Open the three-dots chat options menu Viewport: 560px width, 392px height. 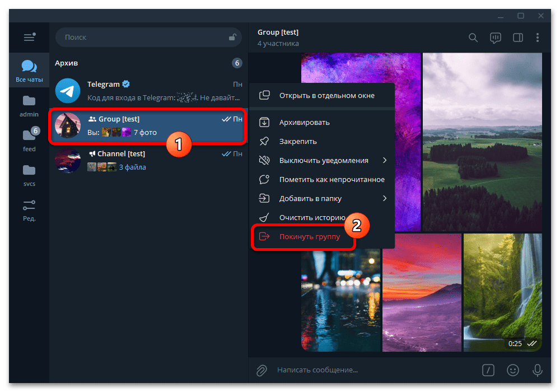point(538,38)
